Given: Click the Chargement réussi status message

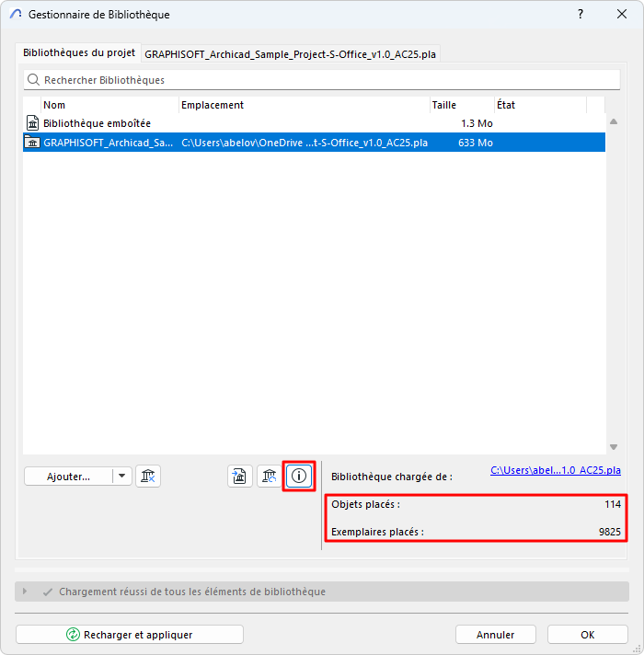Looking at the screenshot, I should click(x=192, y=592).
